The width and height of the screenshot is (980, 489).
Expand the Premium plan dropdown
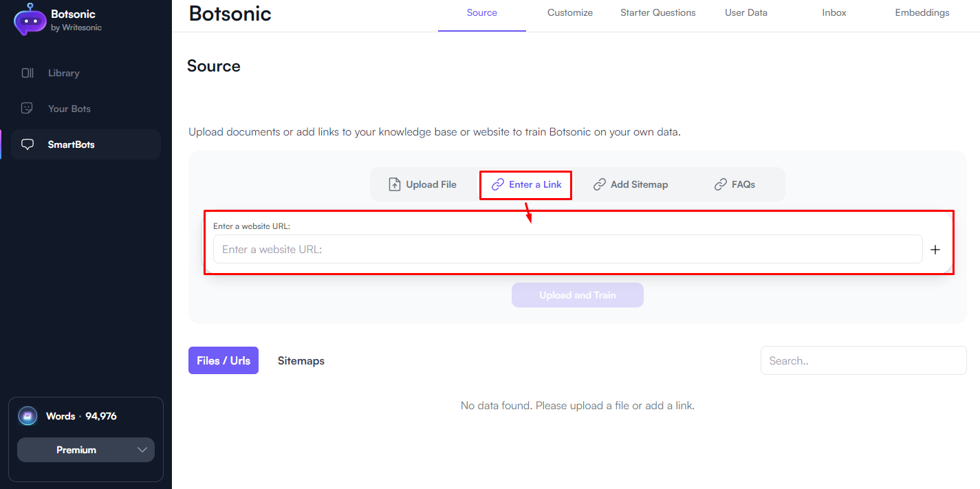(x=86, y=450)
